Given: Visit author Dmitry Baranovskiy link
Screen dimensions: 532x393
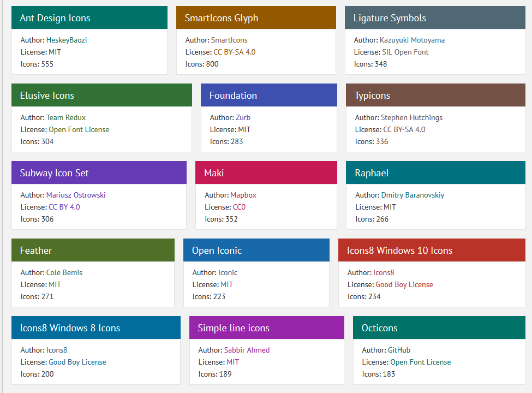Looking at the screenshot, I should (413, 195).
